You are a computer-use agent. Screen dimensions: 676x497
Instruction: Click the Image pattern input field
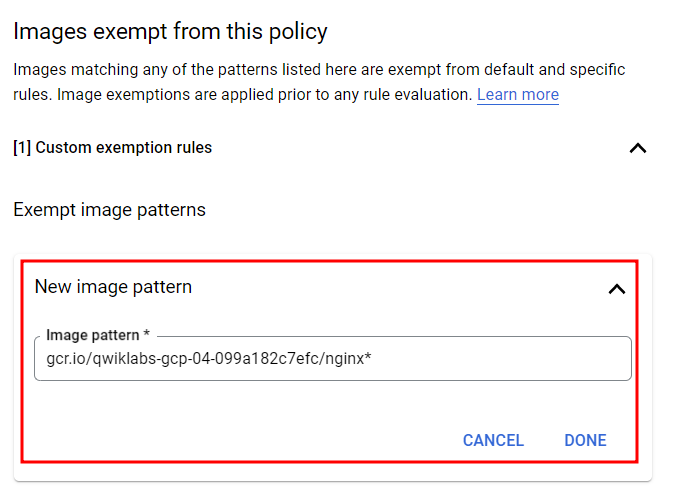(333, 359)
